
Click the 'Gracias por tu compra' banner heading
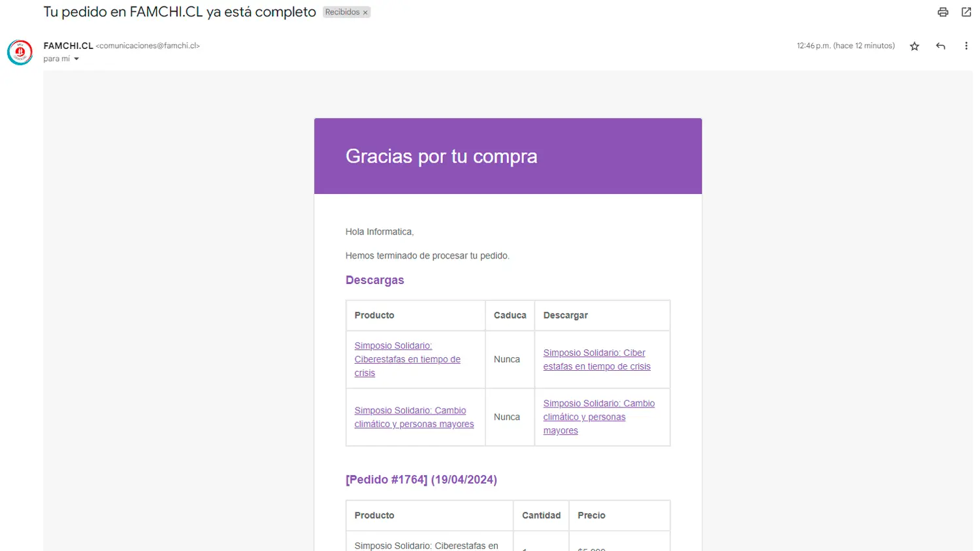(442, 156)
